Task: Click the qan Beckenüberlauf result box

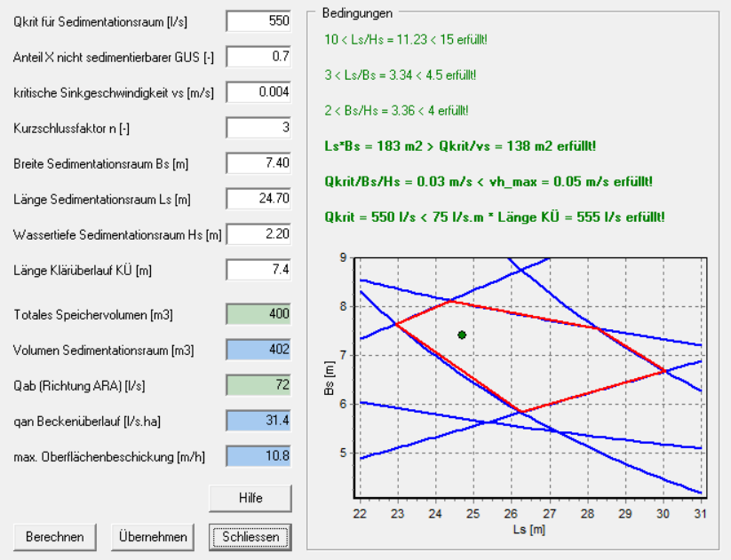Action: (258, 420)
